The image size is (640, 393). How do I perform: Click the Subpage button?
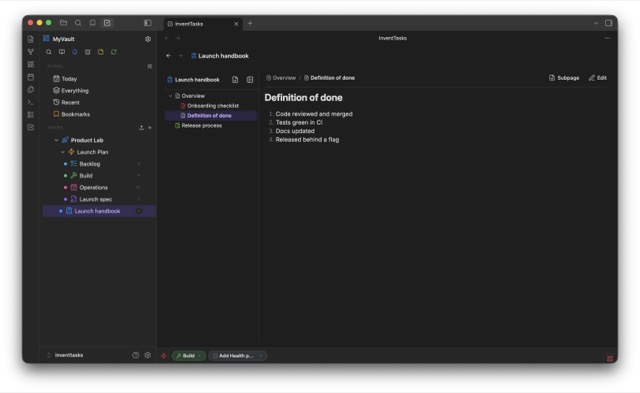(x=564, y=78)
